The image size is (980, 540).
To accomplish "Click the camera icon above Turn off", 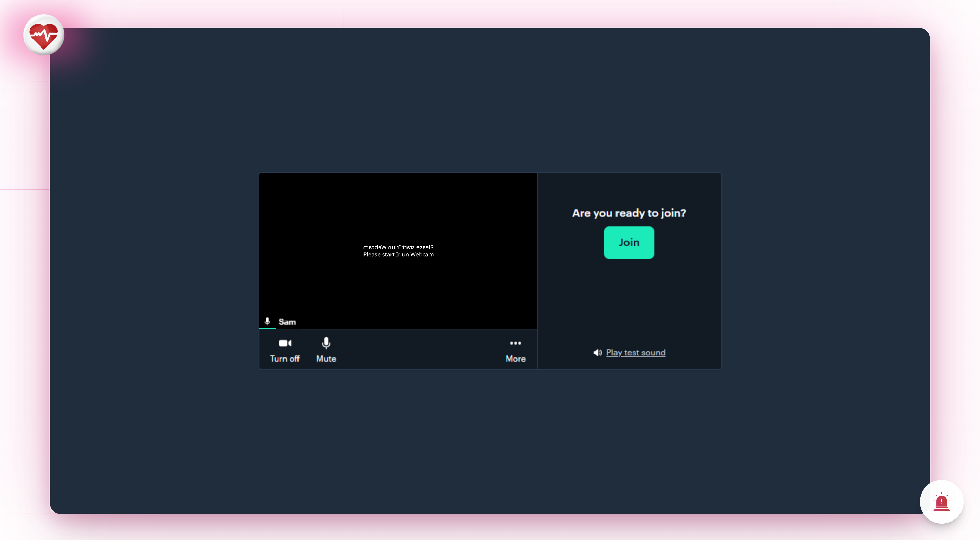I will point(284,343).
